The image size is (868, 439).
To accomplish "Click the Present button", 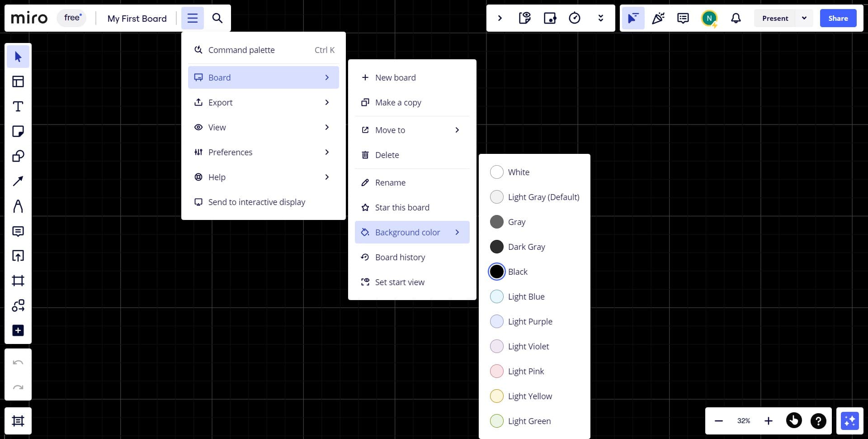I will pyautogui.click(x=775, y=18).
